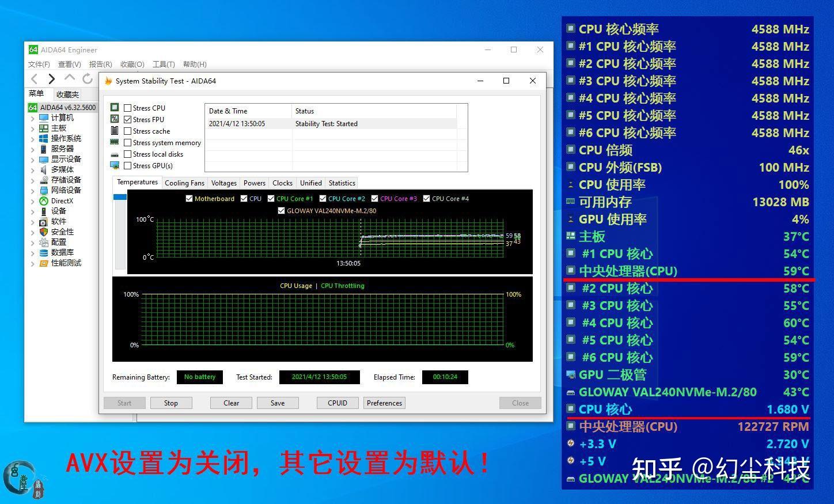This screenshot has width=834, height=504.
Task: Click the CPU 使用率 100% sensor row
Action: click(688, 185)
